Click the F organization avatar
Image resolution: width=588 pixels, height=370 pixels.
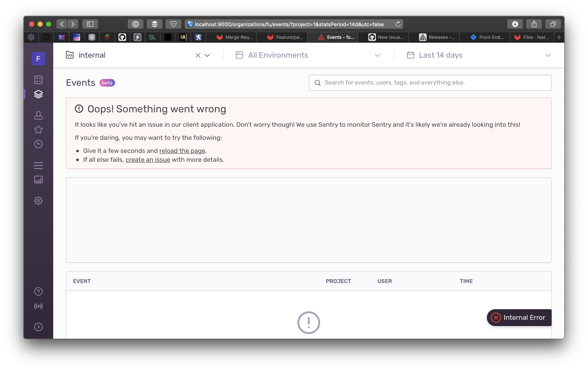point(38,59)
